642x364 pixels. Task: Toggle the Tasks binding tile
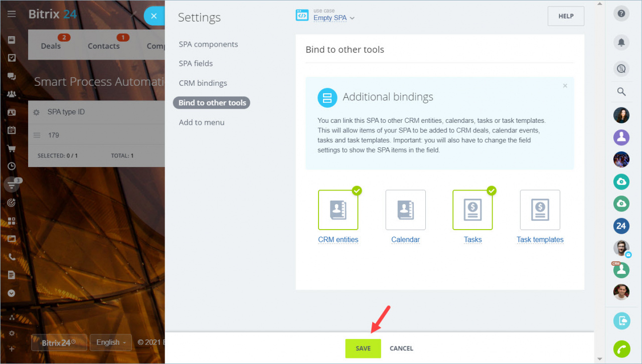(x=472, y=210)
